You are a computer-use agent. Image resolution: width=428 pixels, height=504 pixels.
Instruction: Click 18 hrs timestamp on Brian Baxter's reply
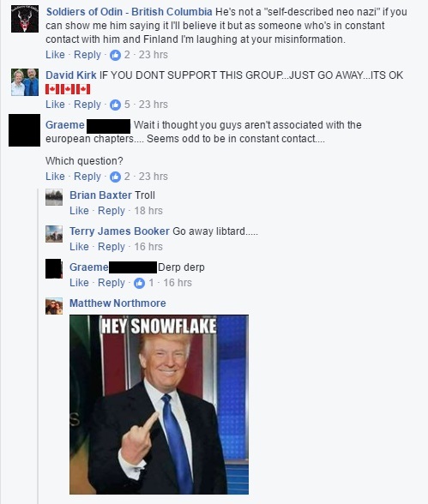[148, 211]
